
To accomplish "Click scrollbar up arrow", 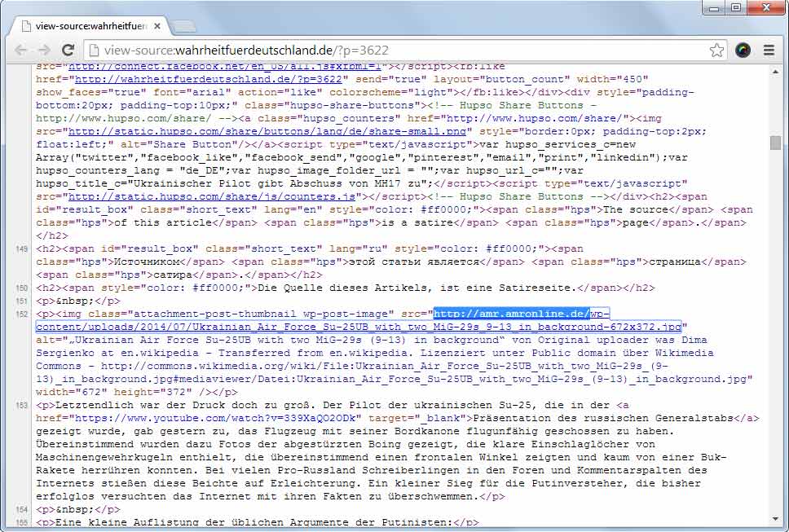I will coord(775,72).
